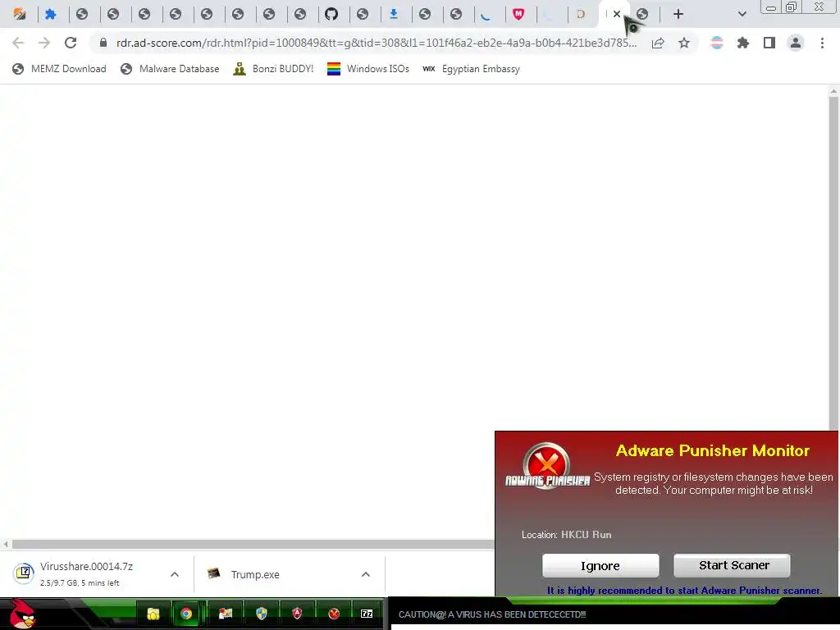Click the page's vertical scrollbar up arrow
The image size is (840, 630).
(x=833, y=92)
